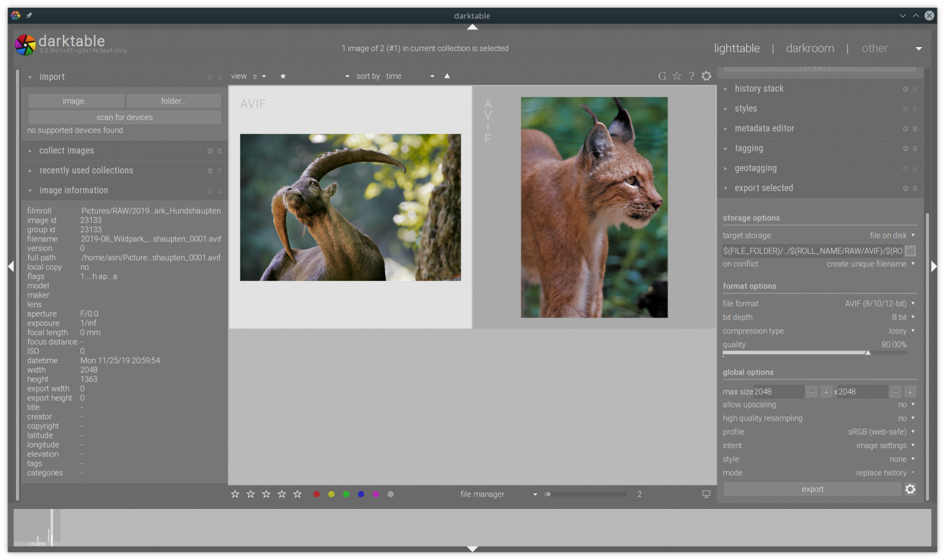This screenshot has width=945, height=560.
Task: Toggle the sort order arrow next to sort by
Action: pyautogui.click(x=447, y=76)
